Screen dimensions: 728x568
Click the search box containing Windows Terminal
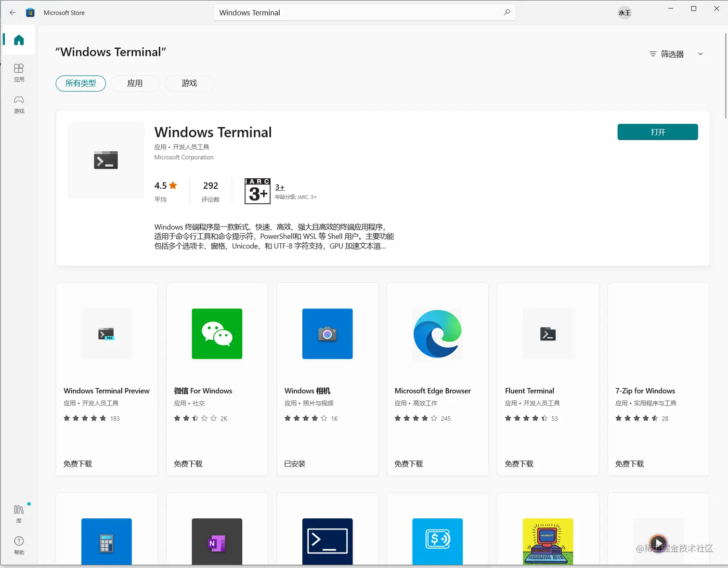coord(364,13)
